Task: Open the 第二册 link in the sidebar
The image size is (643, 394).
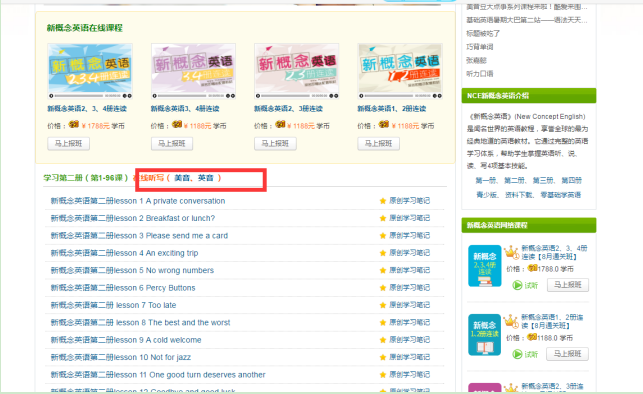Action: pos(514,180)
